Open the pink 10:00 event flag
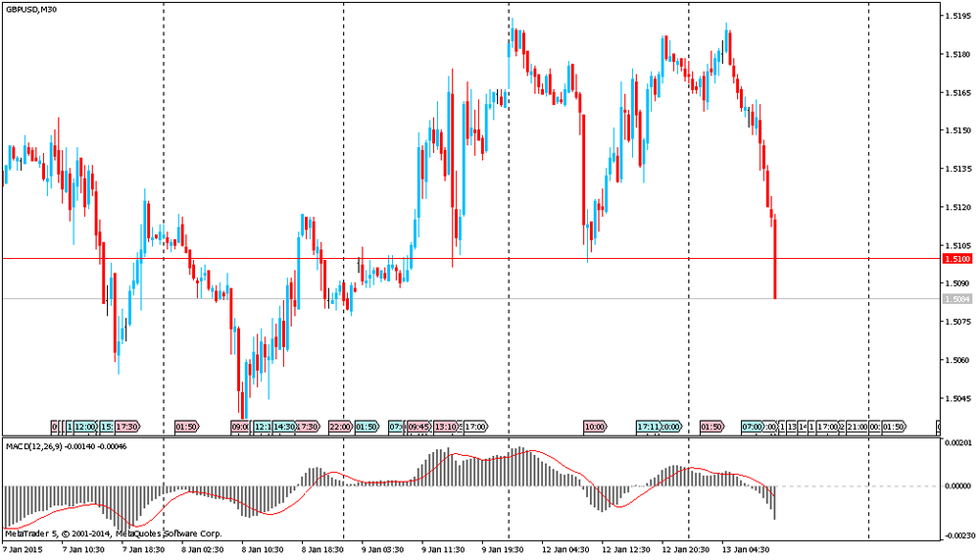Viewport: 980px width, 560px height. (594, 428)
